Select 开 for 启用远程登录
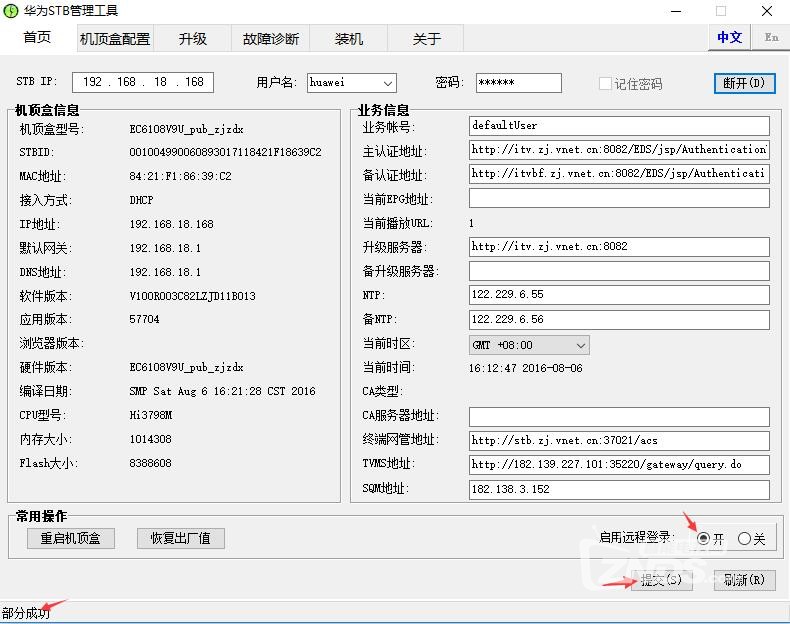 pyautogui.click(x=703, y=539)
